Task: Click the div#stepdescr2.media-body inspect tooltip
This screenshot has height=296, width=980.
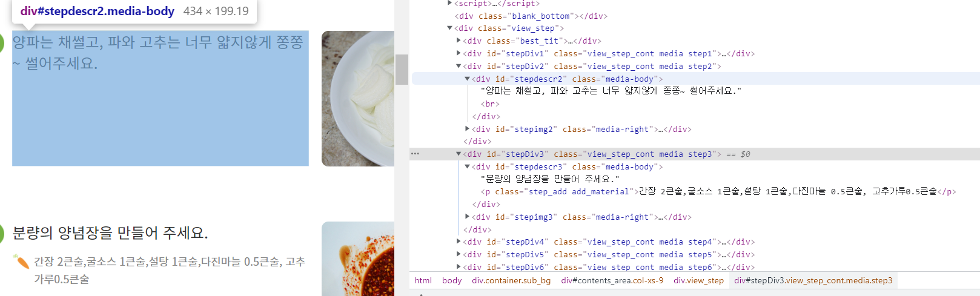Action: pos(134,12)
